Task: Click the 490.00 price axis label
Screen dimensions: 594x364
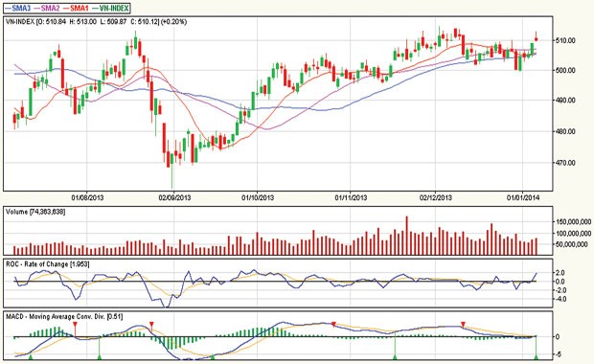Action: pyautogui.click(x=565, y=100)
